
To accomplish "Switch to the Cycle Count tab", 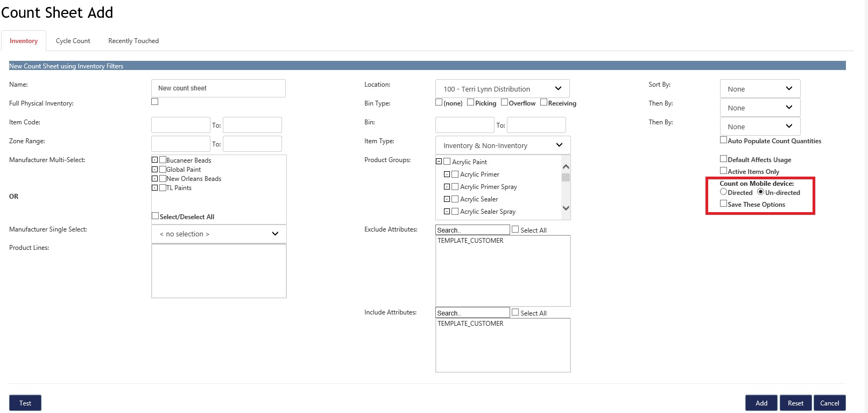I will click(73, 41).
